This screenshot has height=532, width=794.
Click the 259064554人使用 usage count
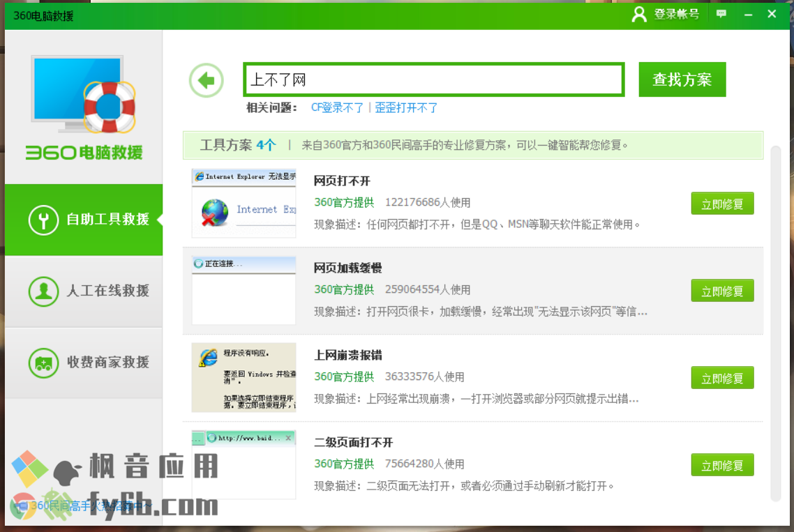click(x=428, y=289)
